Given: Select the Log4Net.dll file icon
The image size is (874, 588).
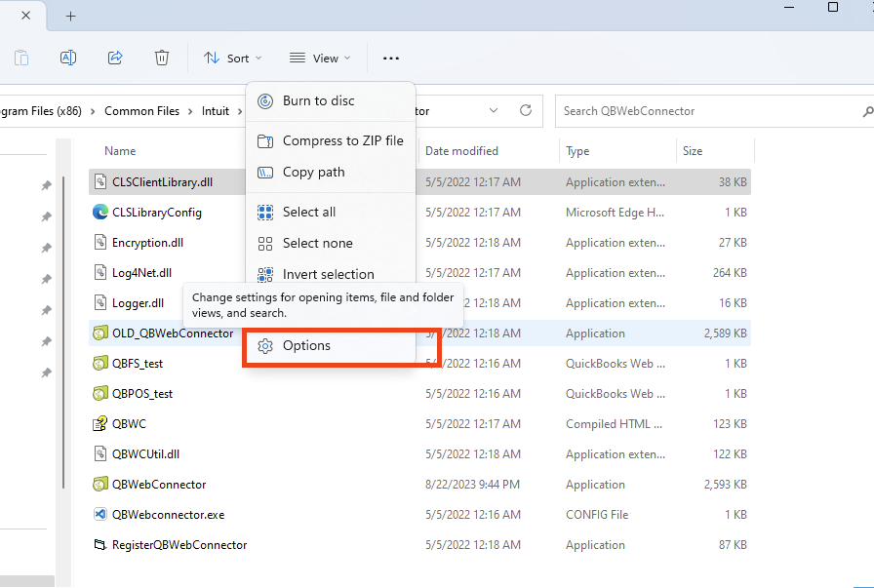Looking at the screenshot, I should 99,272.
